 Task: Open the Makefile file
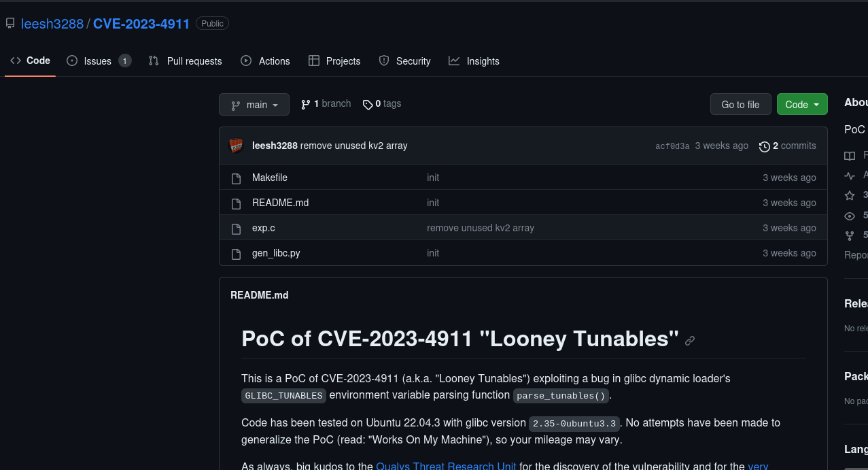[x=270, y=178]
